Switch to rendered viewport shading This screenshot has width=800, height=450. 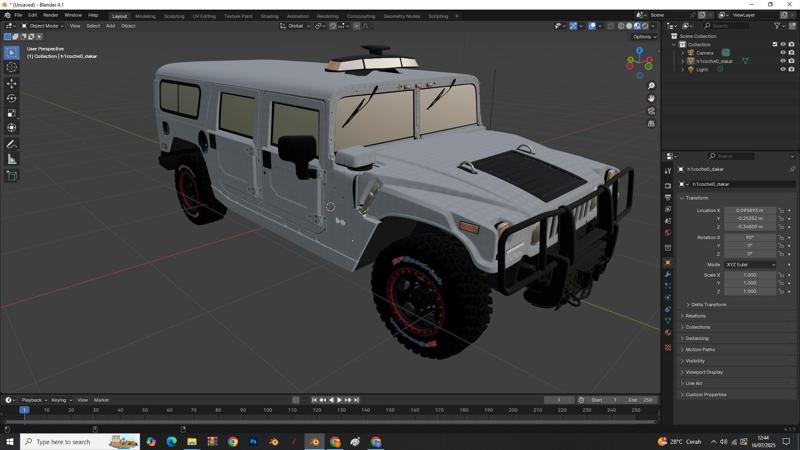pyautogui.click(x=645, y=26)
